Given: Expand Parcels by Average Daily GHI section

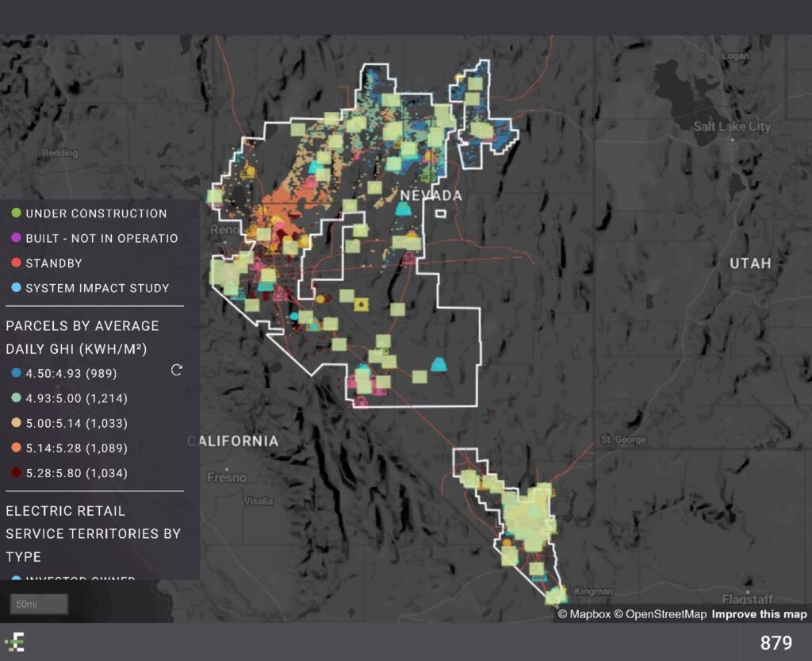Looking at the screenshot, I should (82, 336).
